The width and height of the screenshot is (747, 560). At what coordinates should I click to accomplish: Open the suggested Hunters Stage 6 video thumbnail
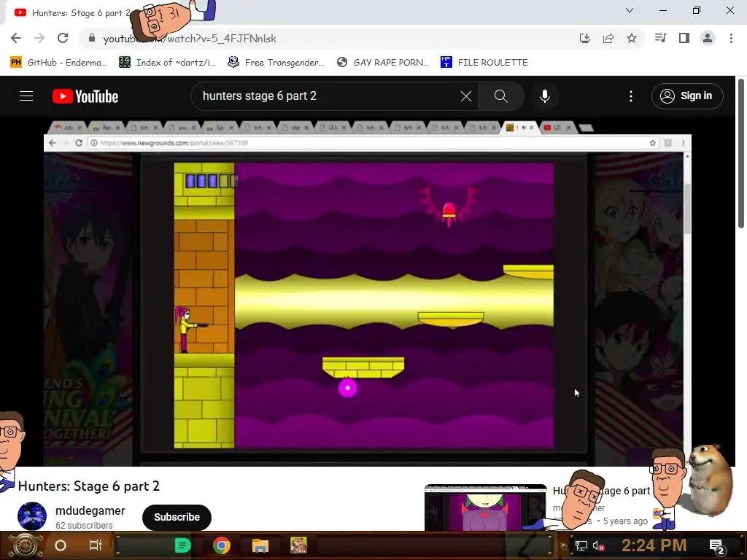(485, 507)
